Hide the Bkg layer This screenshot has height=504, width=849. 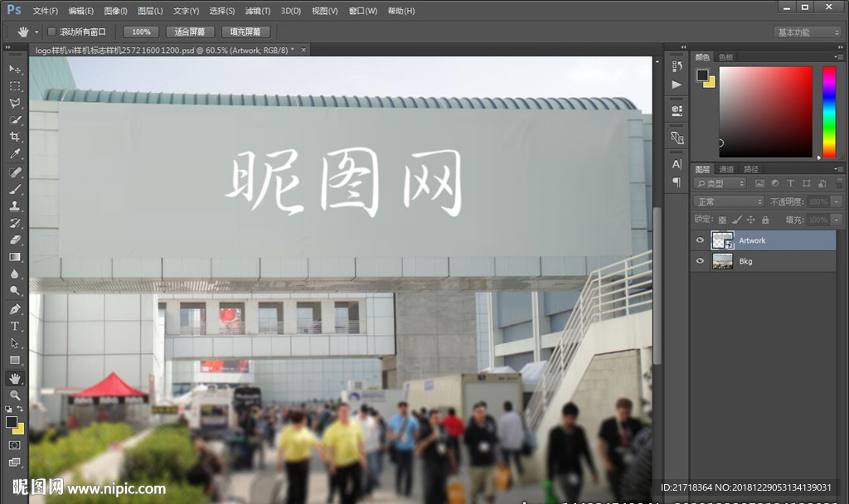point(700,261)
